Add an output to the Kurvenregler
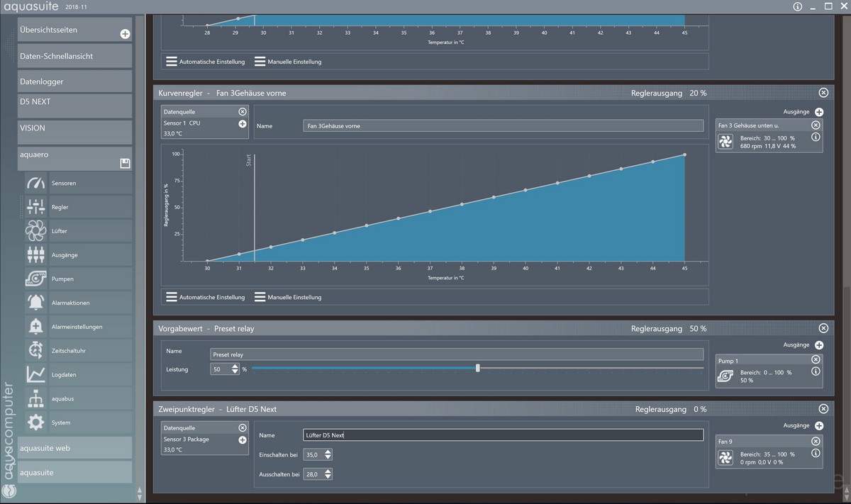 click(819, 112)
